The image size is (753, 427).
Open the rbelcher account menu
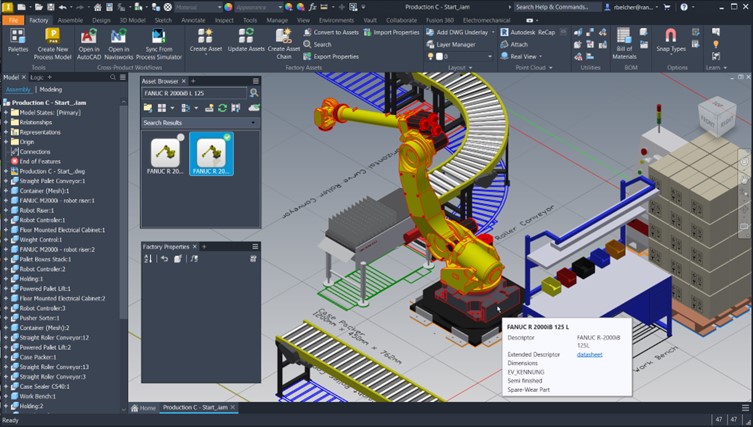pyautogui.click(x=631, y=7)
